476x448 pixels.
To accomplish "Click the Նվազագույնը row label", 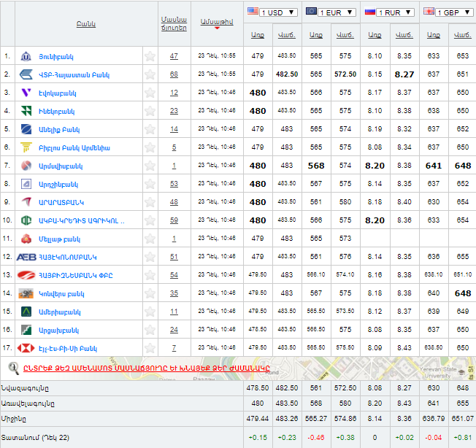I will pos(25,389).
